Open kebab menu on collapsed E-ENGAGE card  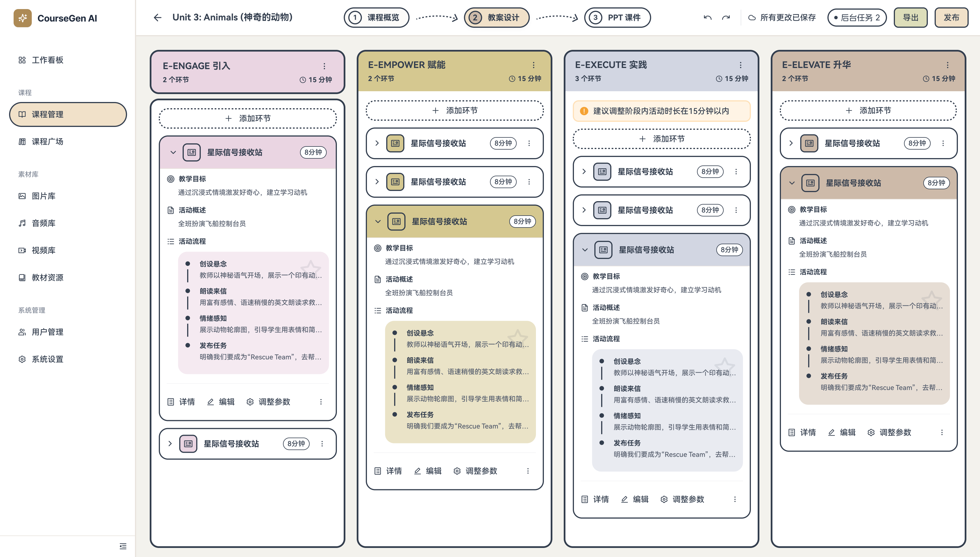(322, 444)
